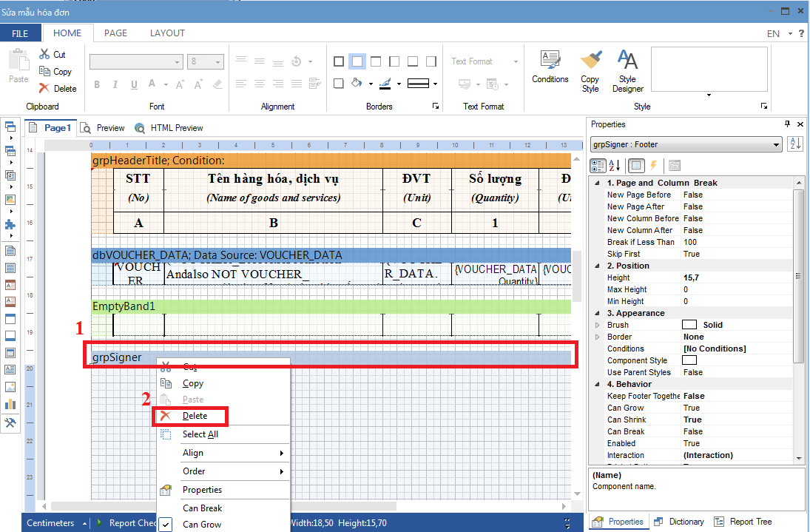Click the Brush Solid color swatch
The width and height of the screenshot is (810, 532).
[x=689, y=325]
